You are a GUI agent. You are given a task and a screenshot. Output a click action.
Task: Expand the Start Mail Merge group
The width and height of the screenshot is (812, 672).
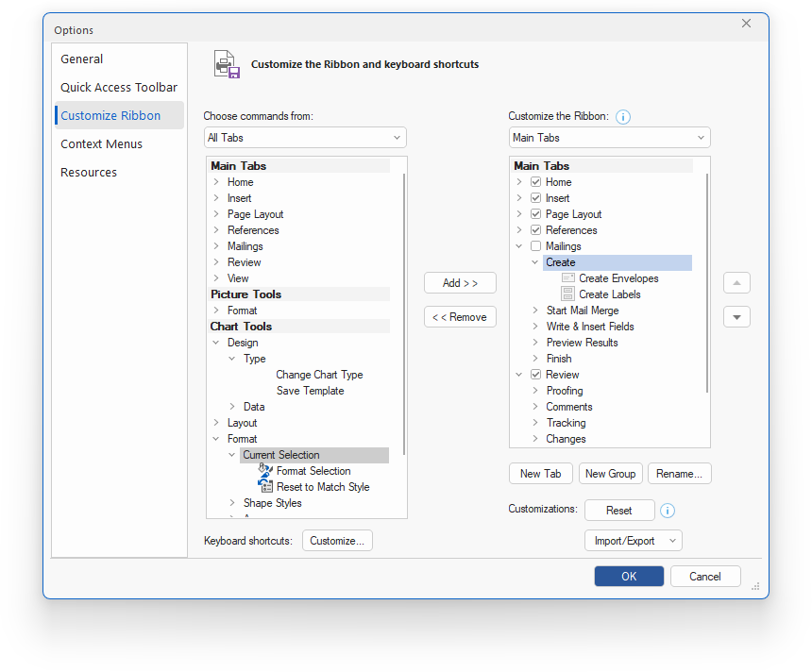(x=535, y=311)
